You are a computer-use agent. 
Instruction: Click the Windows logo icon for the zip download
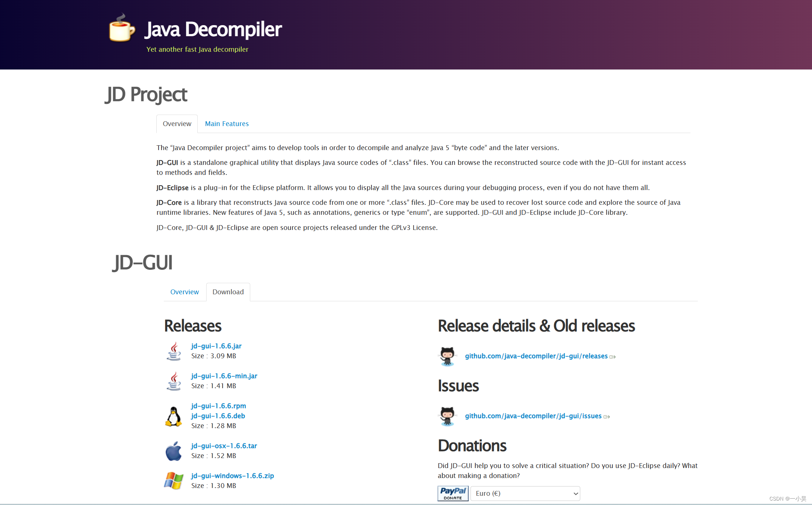(x=173, y=481)
